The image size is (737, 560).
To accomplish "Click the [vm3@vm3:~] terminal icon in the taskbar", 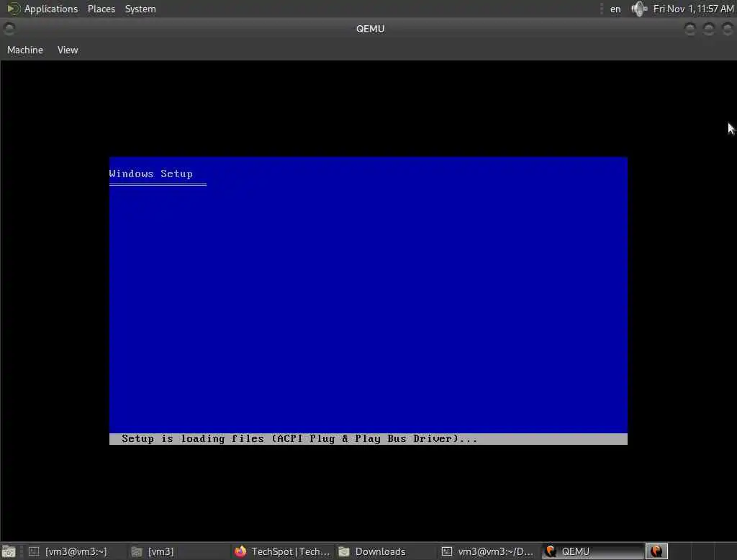I will click(x=34, y=551).
